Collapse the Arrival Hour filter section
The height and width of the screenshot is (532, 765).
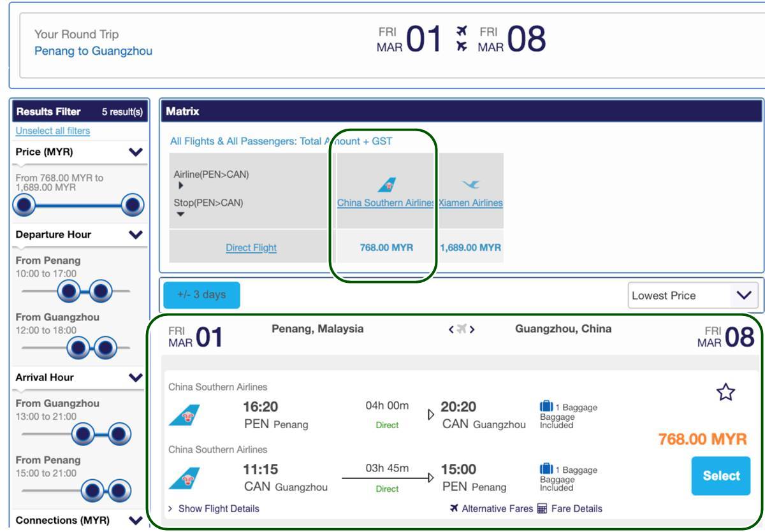(x=136, y=377)
